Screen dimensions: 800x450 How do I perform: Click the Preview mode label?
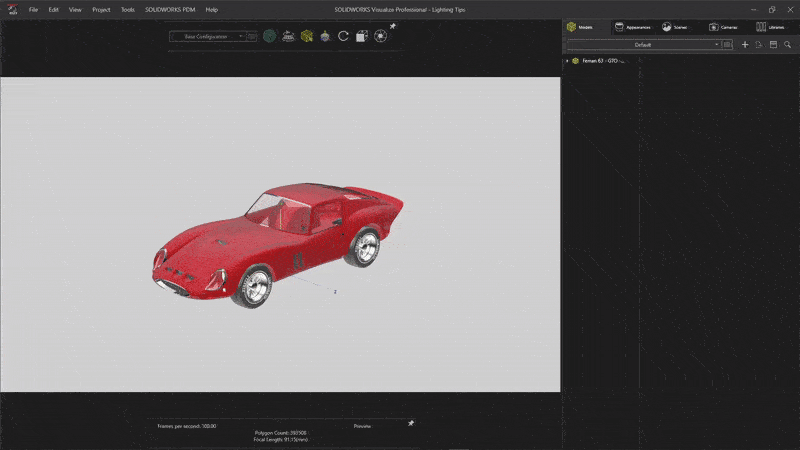pyautogui.click(x=362, y=426)
